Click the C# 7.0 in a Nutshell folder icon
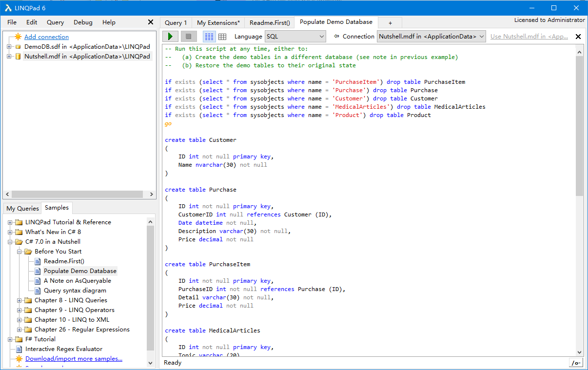The width and height of the screenshot is (588, 370). click(19, 242)
